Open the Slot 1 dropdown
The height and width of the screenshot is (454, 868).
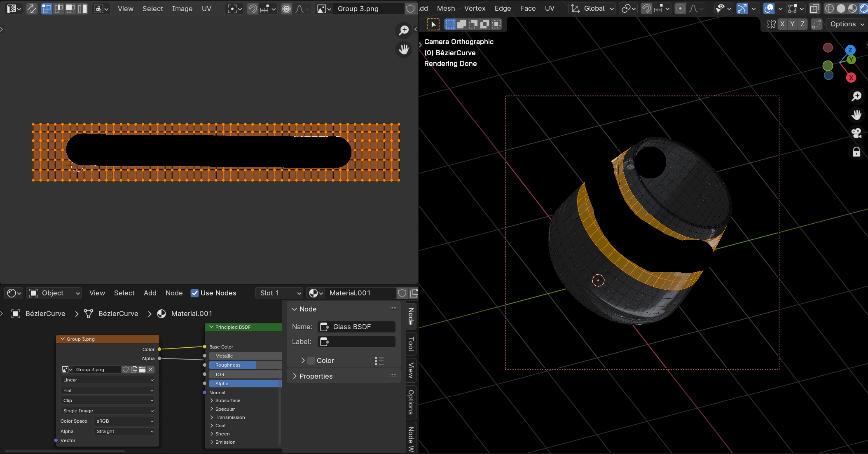(x=280, y=293)
